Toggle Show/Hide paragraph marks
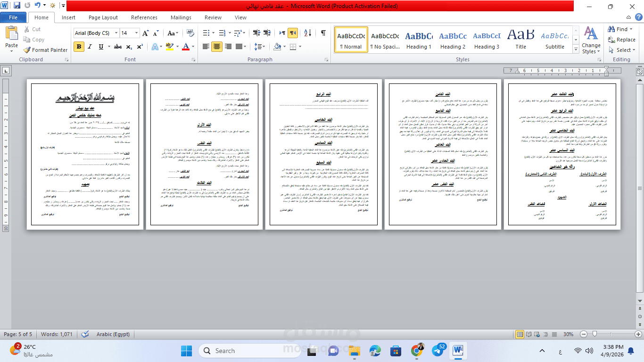Image resolution: width=644 pixels, height=362 pixels. tap(323, 33)
